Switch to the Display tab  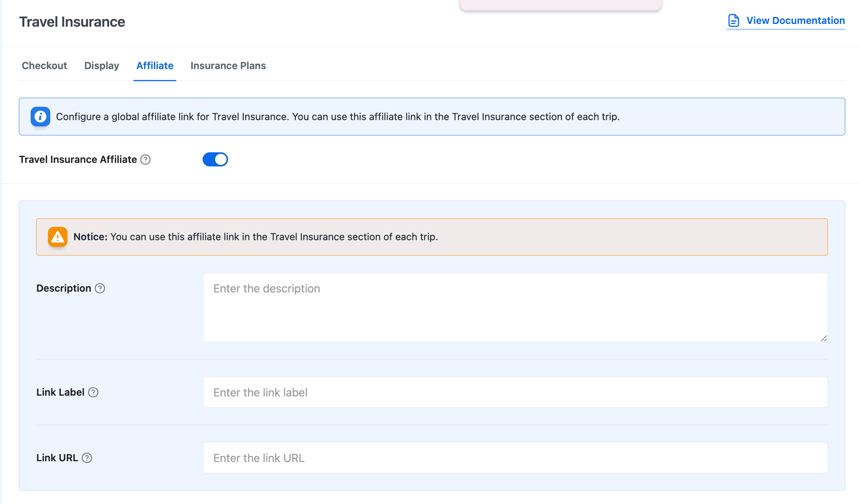click(x=102, y=66)
